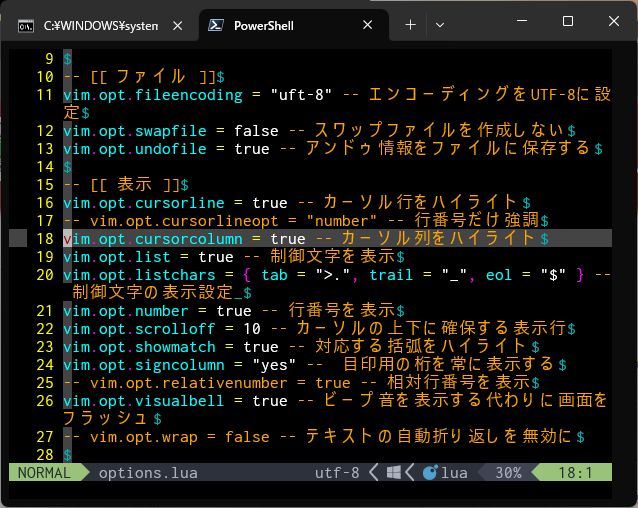638x508 pixels.
Task: Click the utf-8 encoding label in statusline
Action: click(337, 472)
